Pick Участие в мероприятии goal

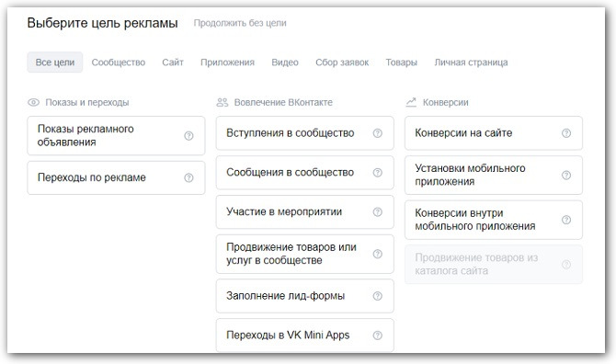point(305,211)
